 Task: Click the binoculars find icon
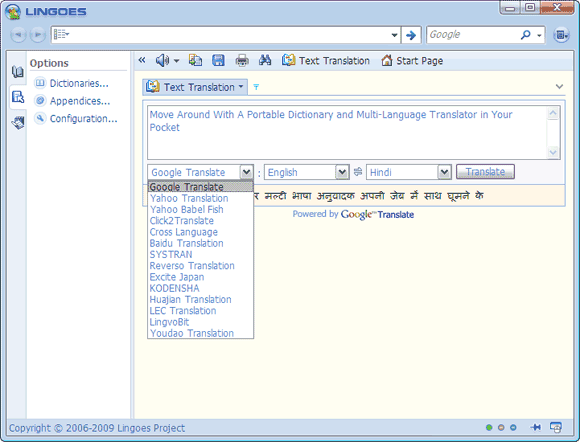tap(265, 60)
